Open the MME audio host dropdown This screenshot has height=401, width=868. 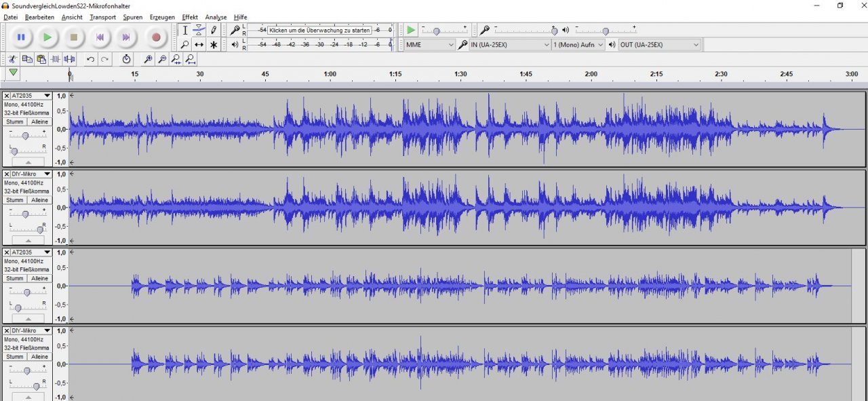point(430,45)
